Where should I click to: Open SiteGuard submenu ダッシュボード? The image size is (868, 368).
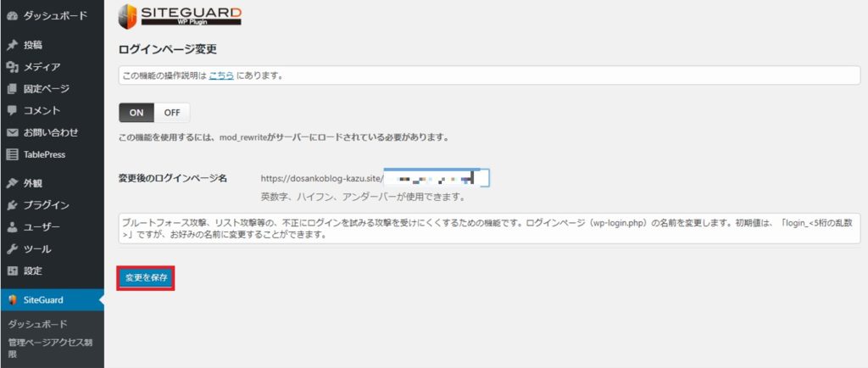tap(37, 324)
